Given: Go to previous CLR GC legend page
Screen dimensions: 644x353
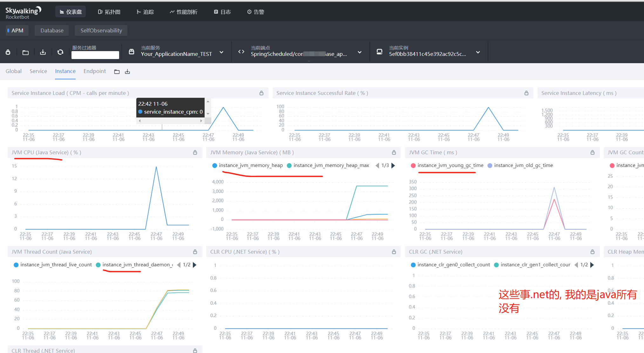Looking at the screenshot, I should (576, 265).
